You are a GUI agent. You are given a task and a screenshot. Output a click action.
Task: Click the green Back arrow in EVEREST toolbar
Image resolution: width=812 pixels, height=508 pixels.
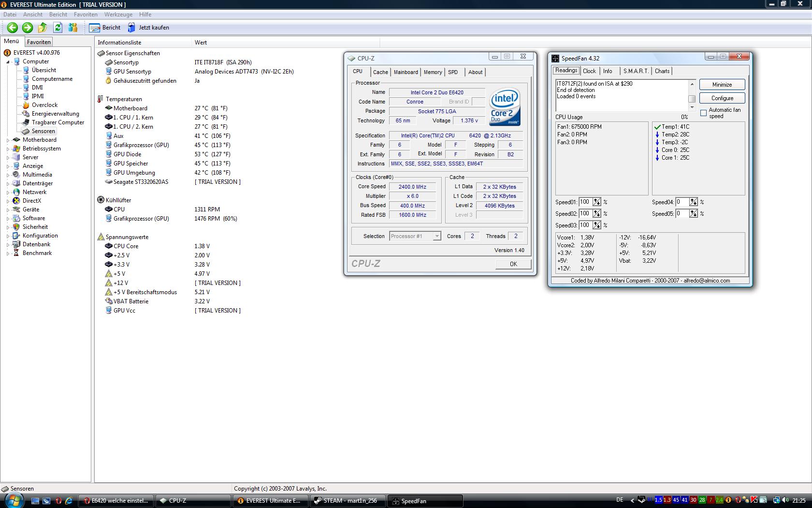(x=13, y=28)
